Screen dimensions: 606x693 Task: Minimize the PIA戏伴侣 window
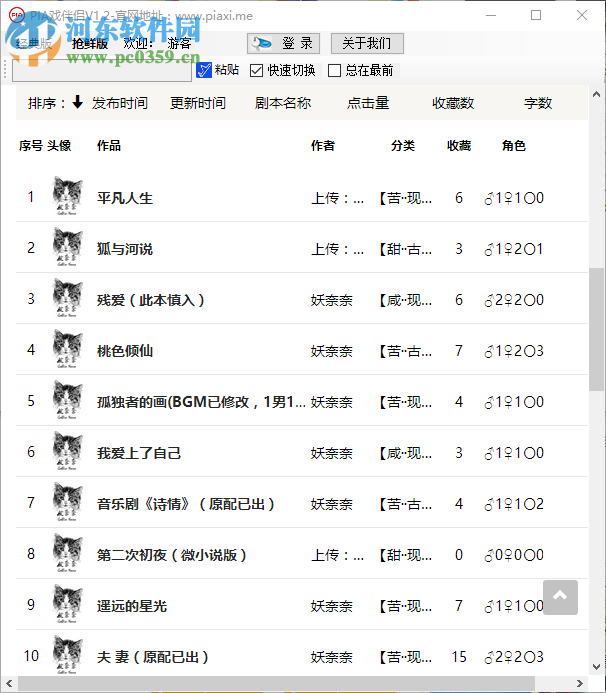pos(491,15)
